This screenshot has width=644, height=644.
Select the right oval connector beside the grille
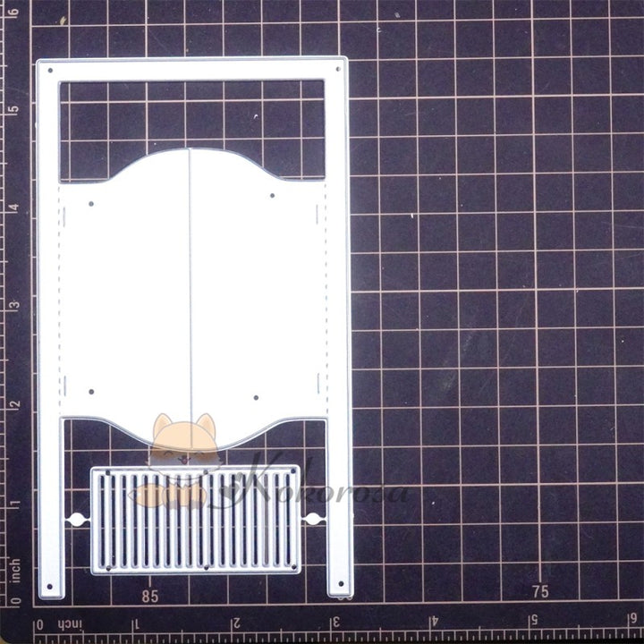(313, 519)
